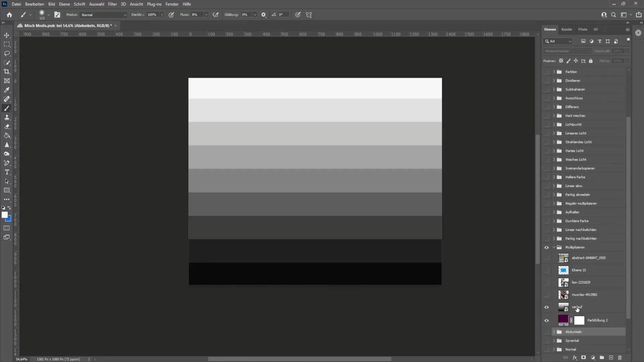The height and width of the screenshot is (362, 644).
Task: Select the Move tool
Action: point(7,35)
